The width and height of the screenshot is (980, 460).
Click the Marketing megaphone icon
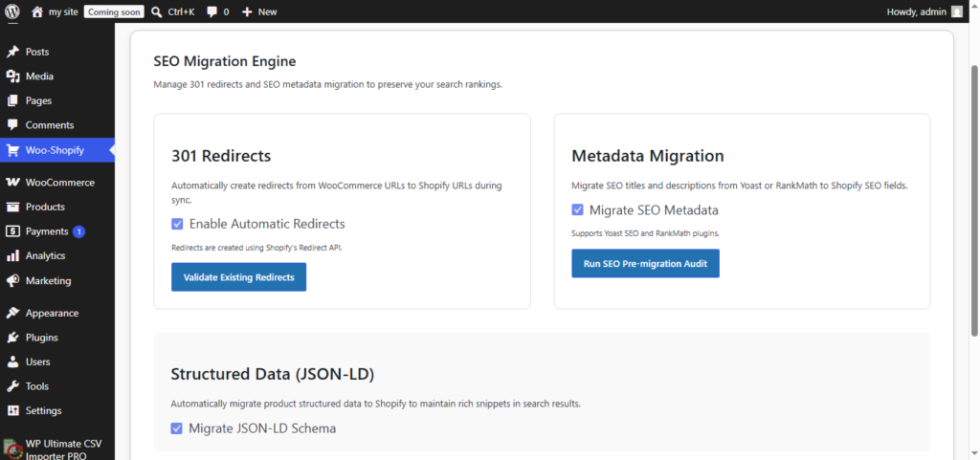(x=12, y=281)
